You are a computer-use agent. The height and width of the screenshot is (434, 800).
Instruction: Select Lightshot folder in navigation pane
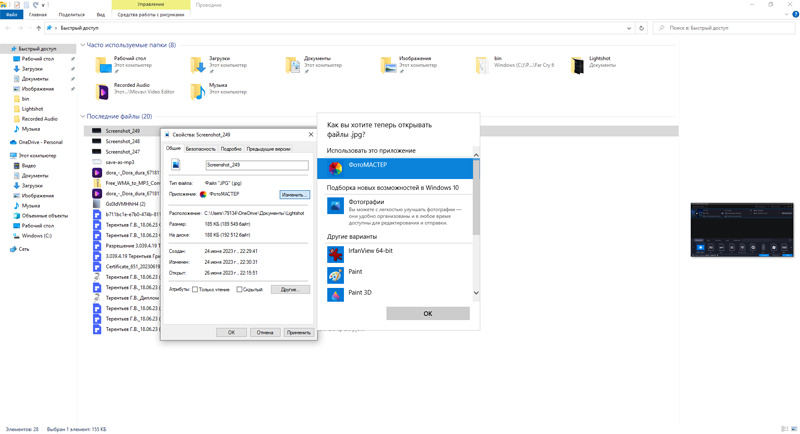32,109
